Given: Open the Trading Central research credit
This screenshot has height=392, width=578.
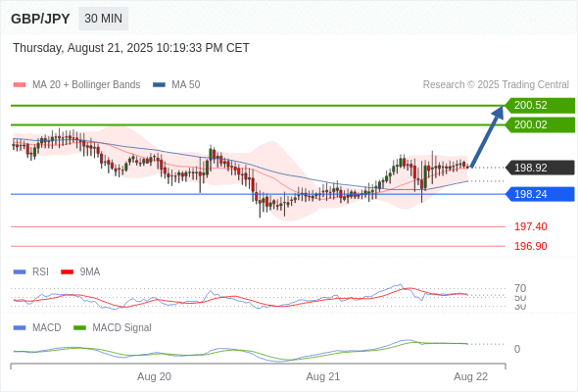Looking at the screenshot, I should pos(496,85).
